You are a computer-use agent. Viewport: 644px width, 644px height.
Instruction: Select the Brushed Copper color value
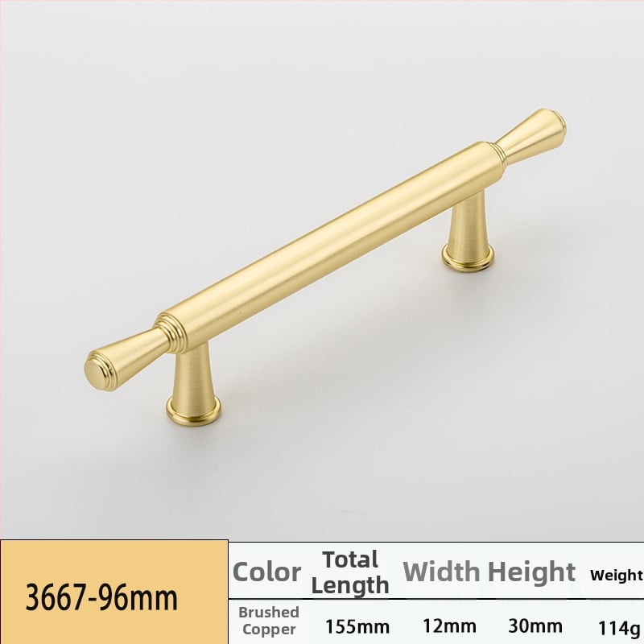coord(269,620)
